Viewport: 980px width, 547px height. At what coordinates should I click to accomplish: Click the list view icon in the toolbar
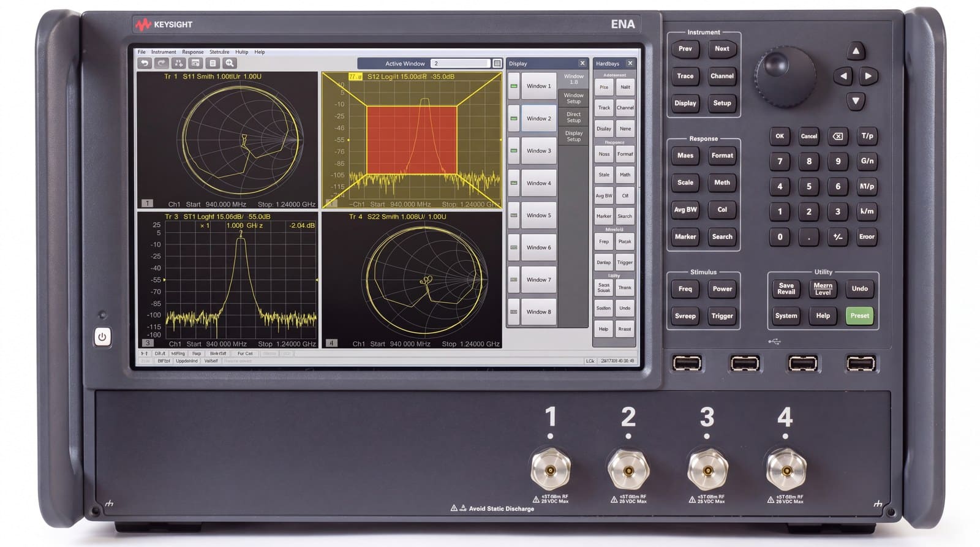click(213, 63)
